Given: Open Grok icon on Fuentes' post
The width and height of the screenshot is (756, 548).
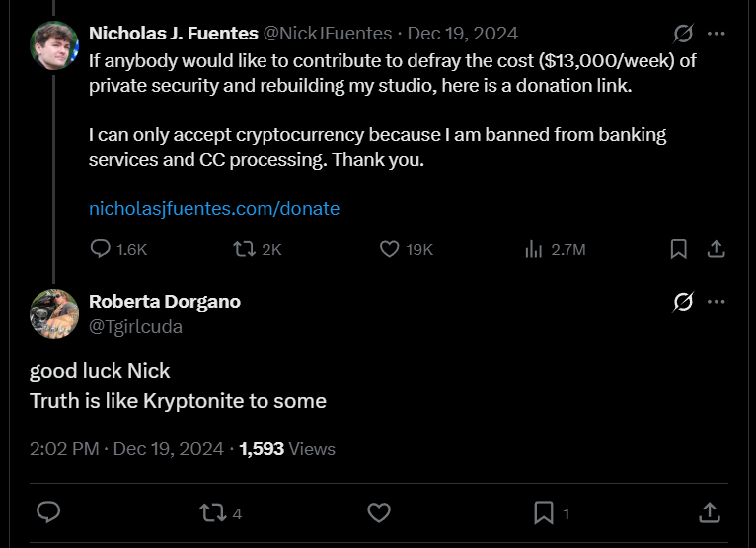Looking at the screenshot, I should [683, 34].
